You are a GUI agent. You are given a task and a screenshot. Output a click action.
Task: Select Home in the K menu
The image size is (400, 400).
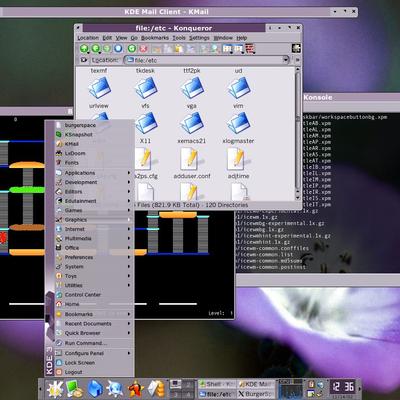coord(93,304)
